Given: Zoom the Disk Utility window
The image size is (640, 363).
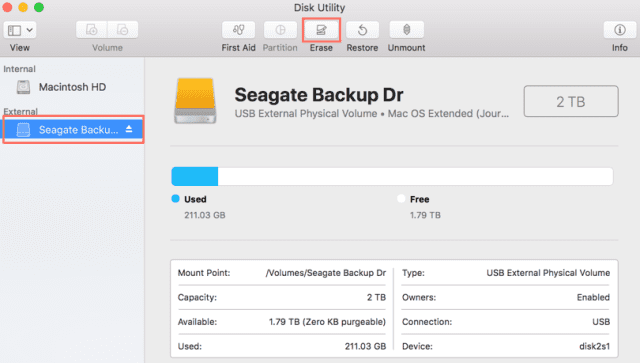Looking at the screenshot, I should pyautogui.click(x=39, y=7).
